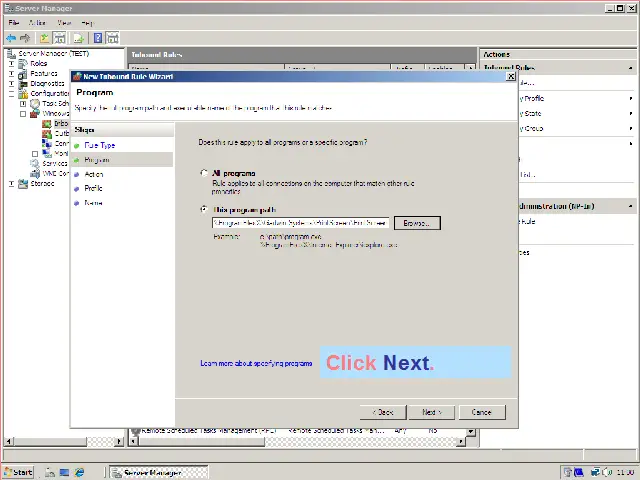Click the Back arrow toolbar icon

[10, 38]
